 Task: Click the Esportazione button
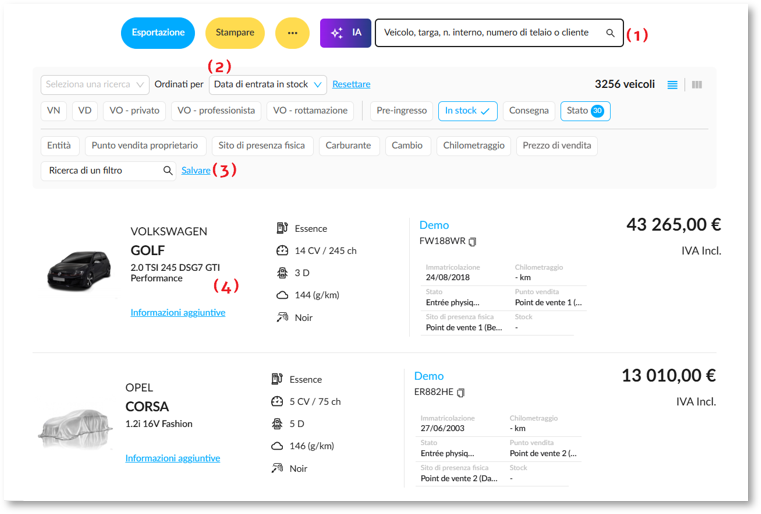click(158, 33)
